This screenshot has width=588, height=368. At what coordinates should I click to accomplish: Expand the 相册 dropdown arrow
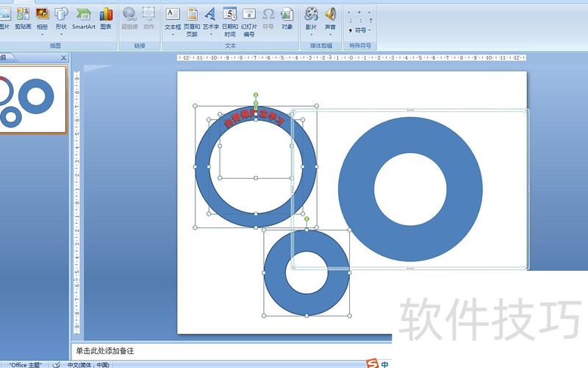coord(42,35)
